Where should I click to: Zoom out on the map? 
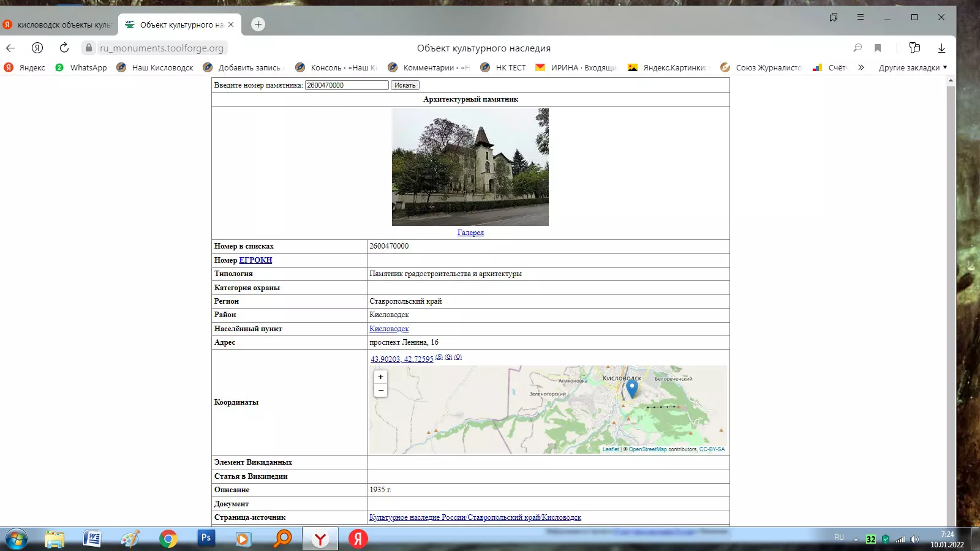pyautogui.click(x=380, y=390)
